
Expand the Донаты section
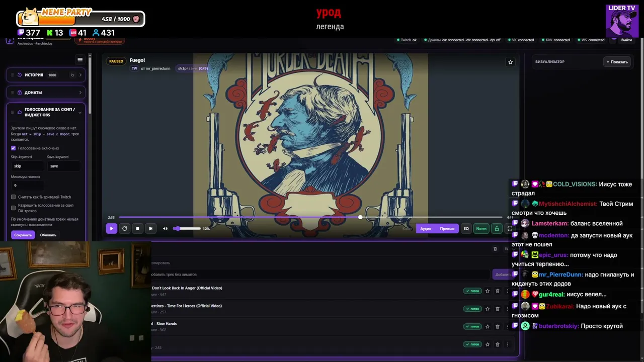tap(80, 93)
